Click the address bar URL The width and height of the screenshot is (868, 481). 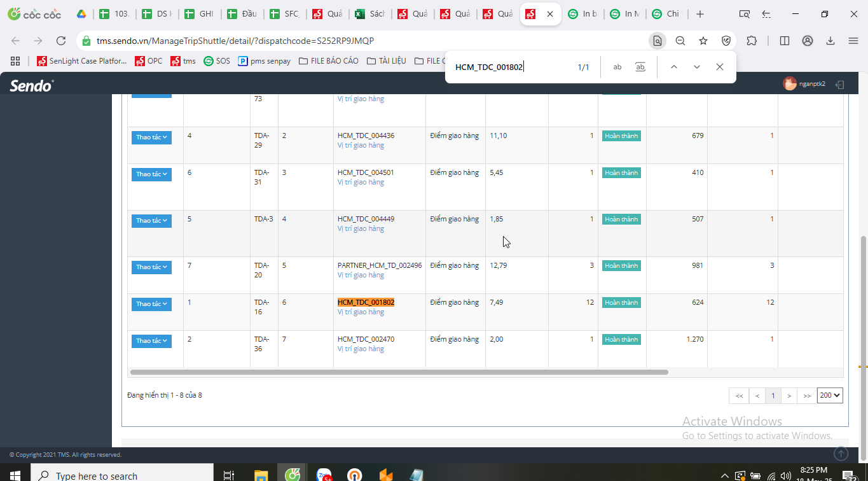(235, 41)
